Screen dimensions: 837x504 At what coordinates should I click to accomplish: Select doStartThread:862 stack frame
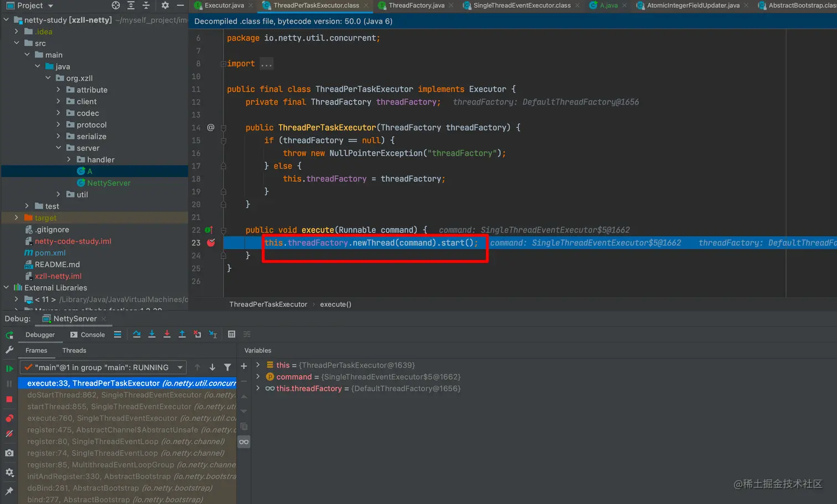[127, 394]
